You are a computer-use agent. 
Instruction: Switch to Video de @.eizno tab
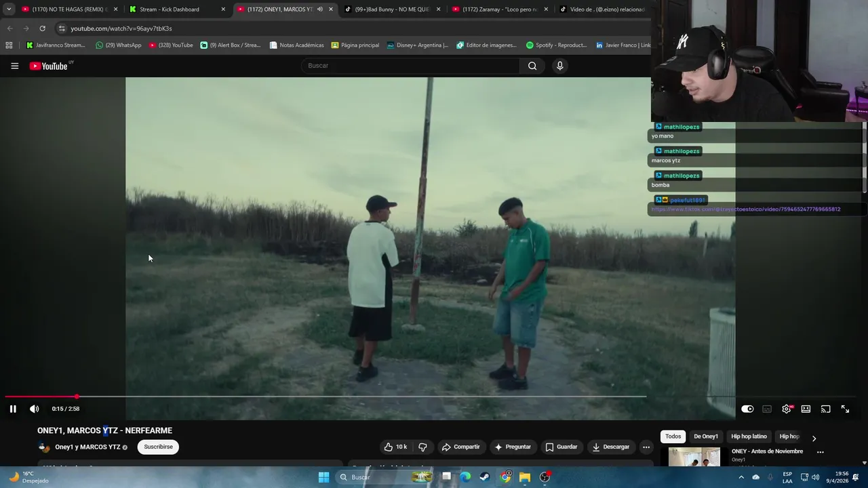coord(602,9)
